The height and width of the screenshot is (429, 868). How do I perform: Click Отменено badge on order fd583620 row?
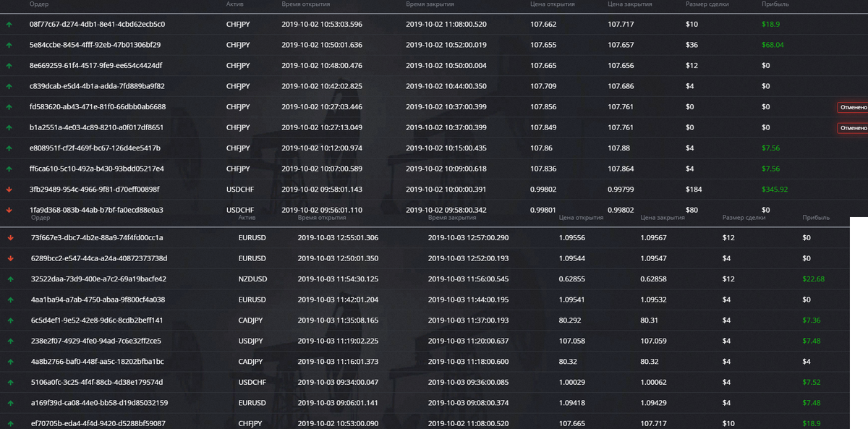point(853,107)
